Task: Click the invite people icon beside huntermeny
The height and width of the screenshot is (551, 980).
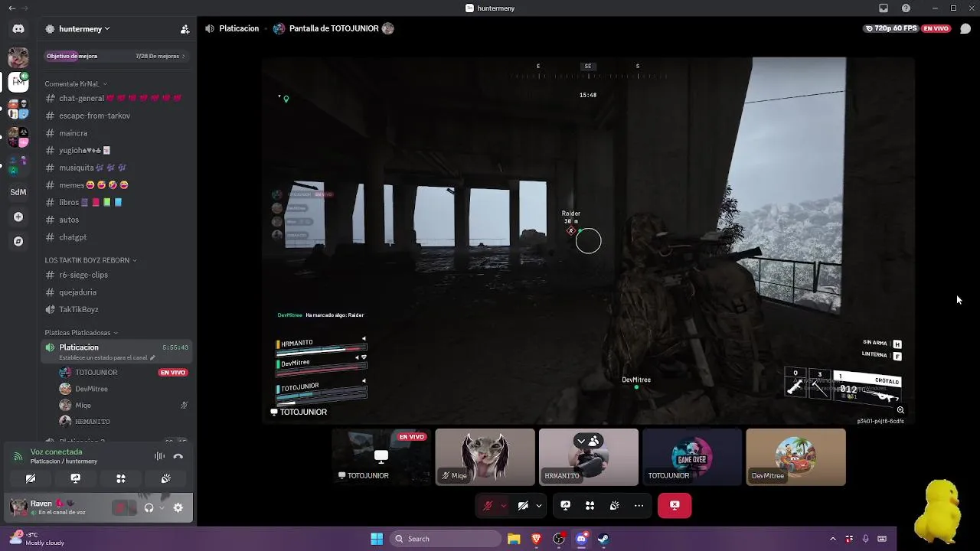Action: pos(185,29)
